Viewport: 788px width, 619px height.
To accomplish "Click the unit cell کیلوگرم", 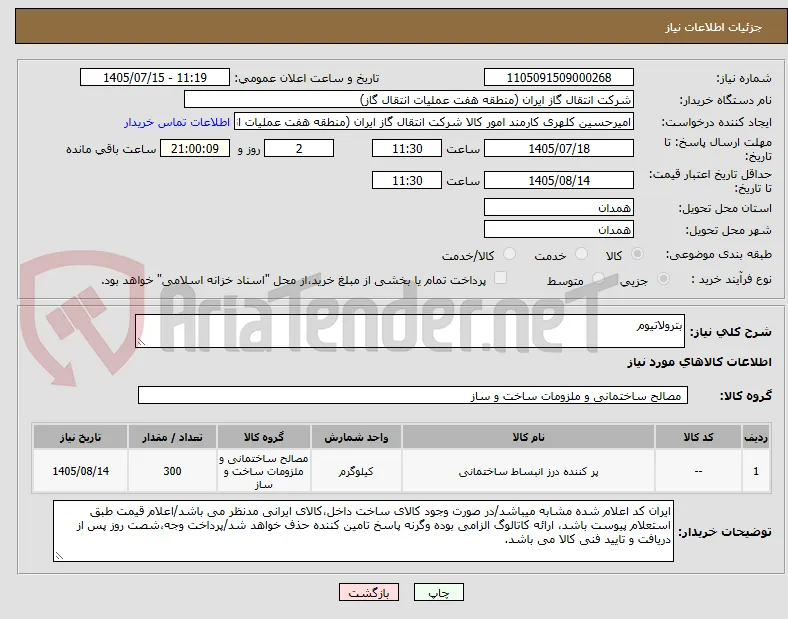I will click(356, 472).
